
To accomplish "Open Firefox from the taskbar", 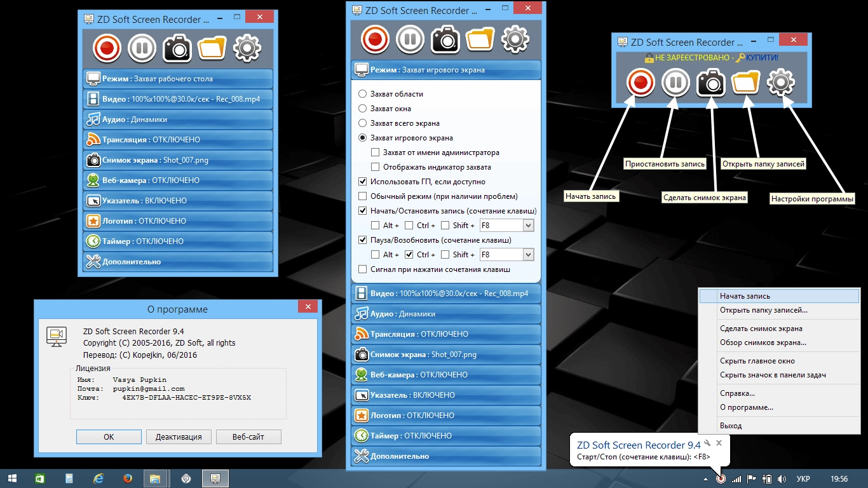I will click(128, 478).
